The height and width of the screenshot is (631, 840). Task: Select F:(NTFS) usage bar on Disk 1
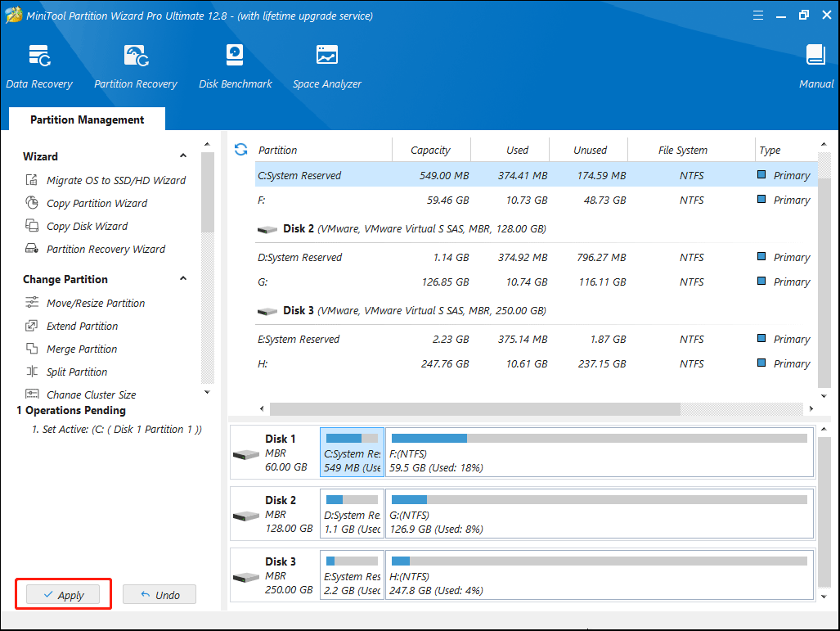point(600,439)
